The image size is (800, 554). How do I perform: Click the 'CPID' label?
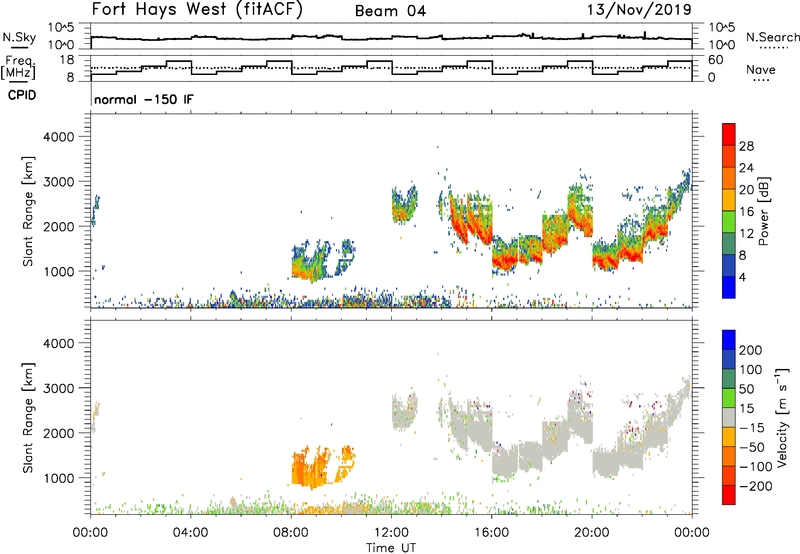pyautogui.click(x=22, y=95)
